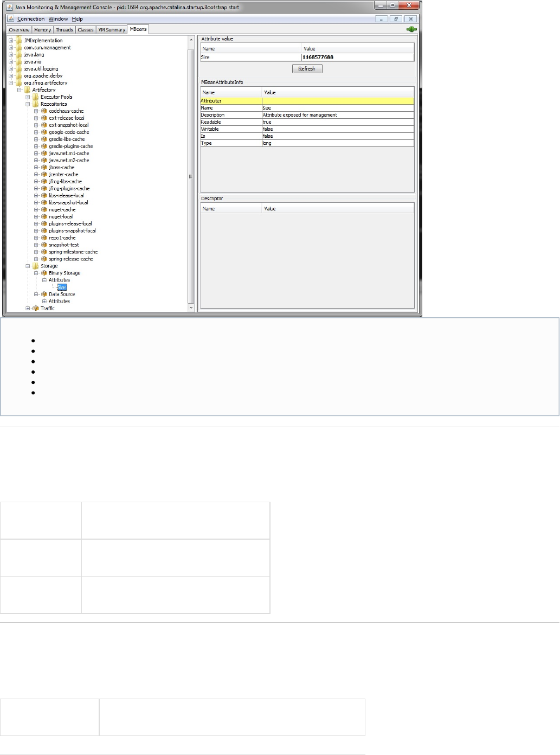Click the MBean icon beside Traffic
Screen dimensions: 560x755
(x=36, y=308)
